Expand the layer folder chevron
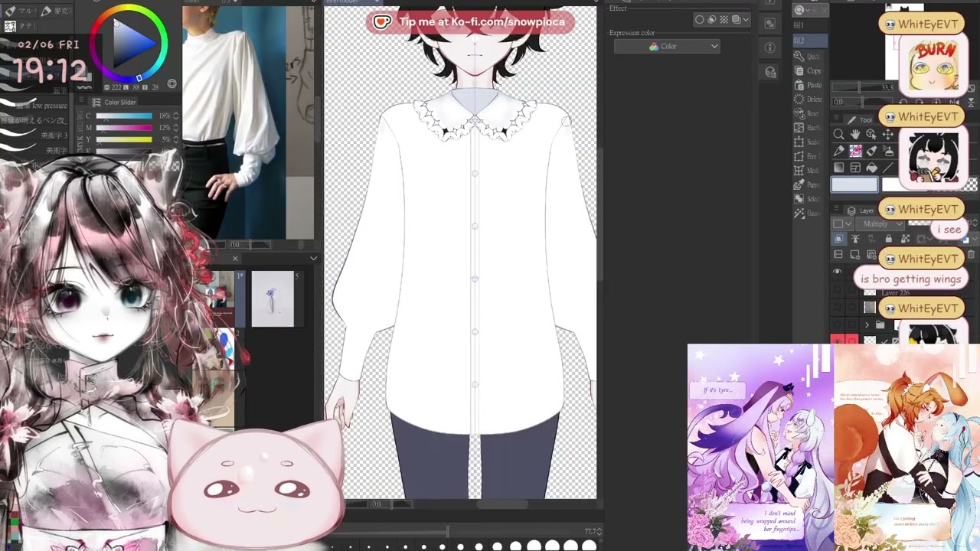The image size is (980, 551). 867,325
